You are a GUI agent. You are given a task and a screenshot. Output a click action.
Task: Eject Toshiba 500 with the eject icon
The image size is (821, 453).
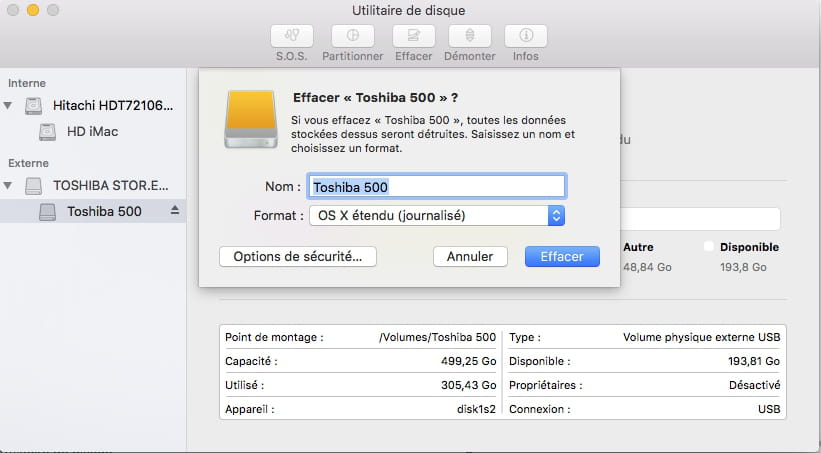175,211
